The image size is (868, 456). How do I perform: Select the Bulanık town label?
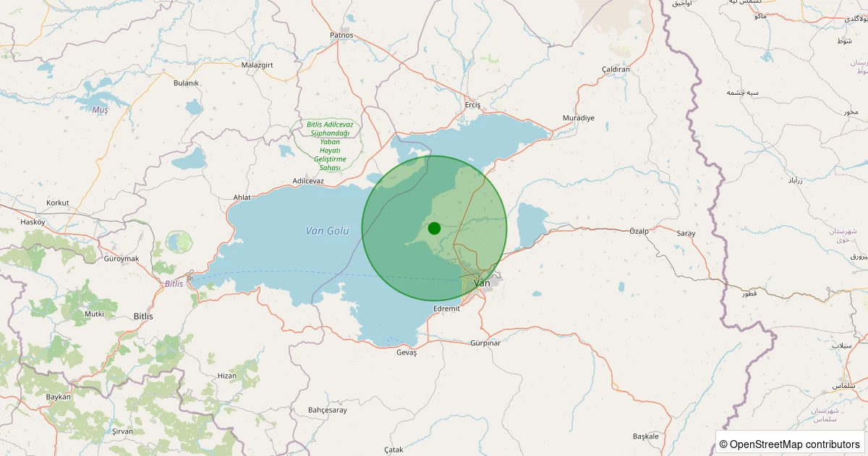[186, 83]
